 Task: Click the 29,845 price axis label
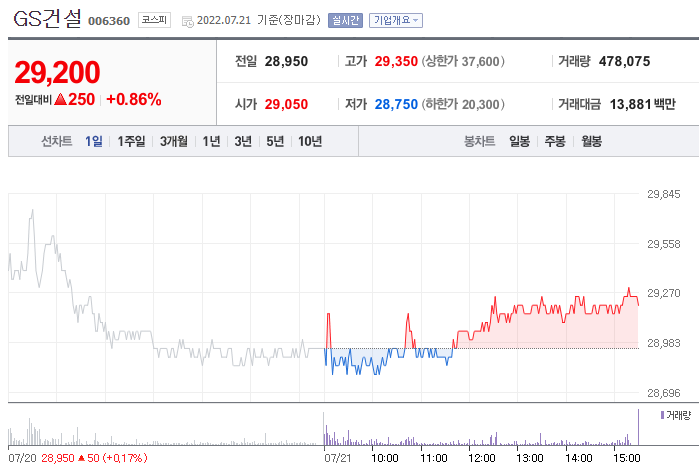tap(664, 194)
